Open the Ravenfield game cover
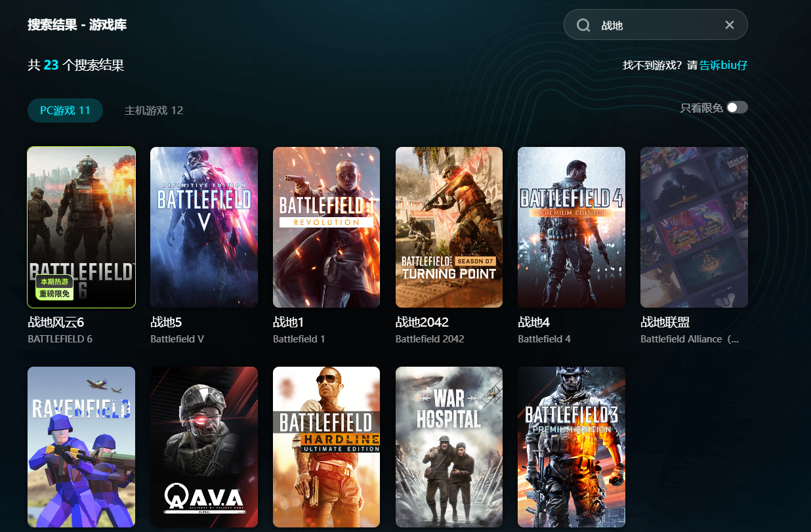Image resolution: width=811 pixels, height=532 pixels. [x=81, y=447]
